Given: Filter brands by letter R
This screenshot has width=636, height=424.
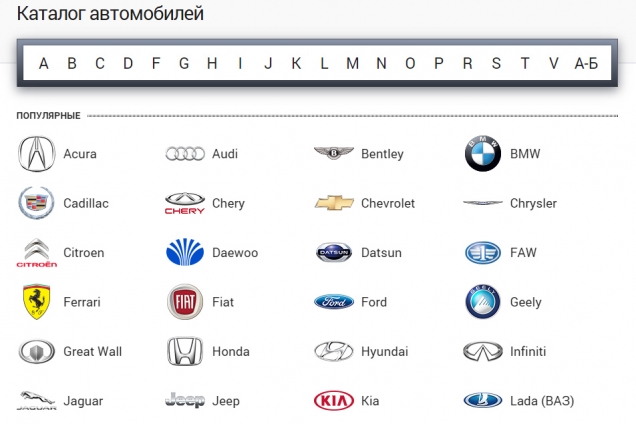Looking at the screenshot, I should [467, 63].
